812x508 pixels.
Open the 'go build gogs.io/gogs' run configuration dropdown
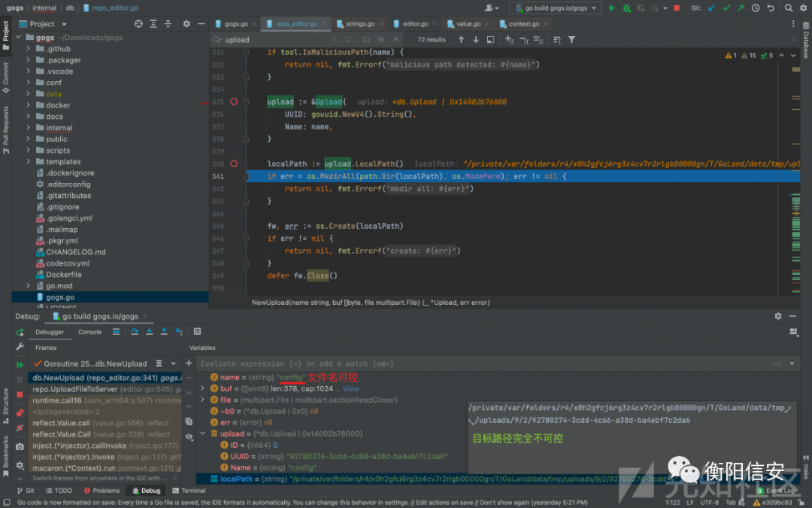555,8
